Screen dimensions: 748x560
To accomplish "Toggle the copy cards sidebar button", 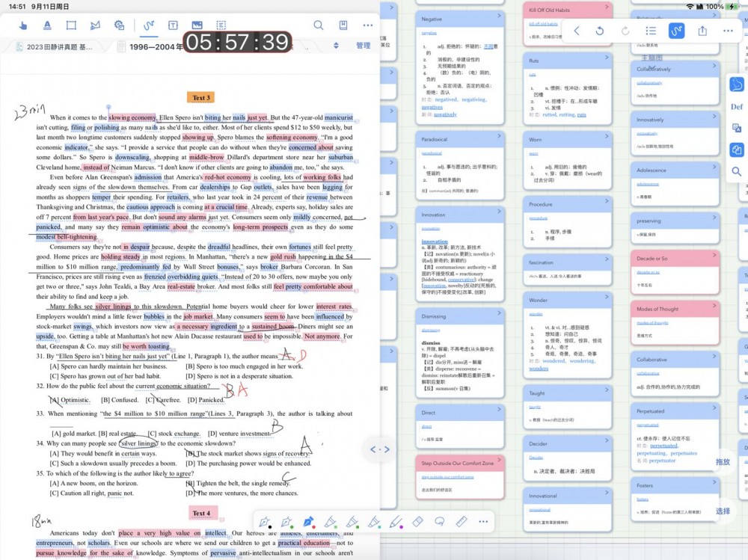I will point(737,150).
